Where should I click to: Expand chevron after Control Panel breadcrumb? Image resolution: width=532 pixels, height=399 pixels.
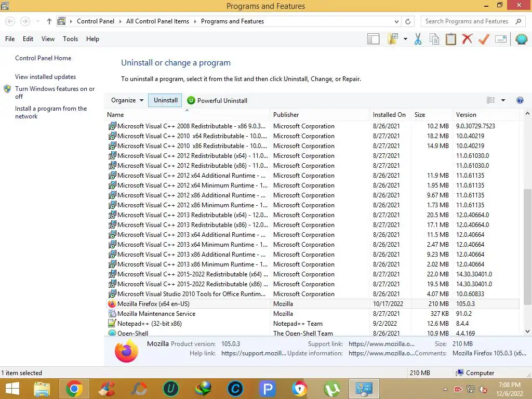(120, 21)
